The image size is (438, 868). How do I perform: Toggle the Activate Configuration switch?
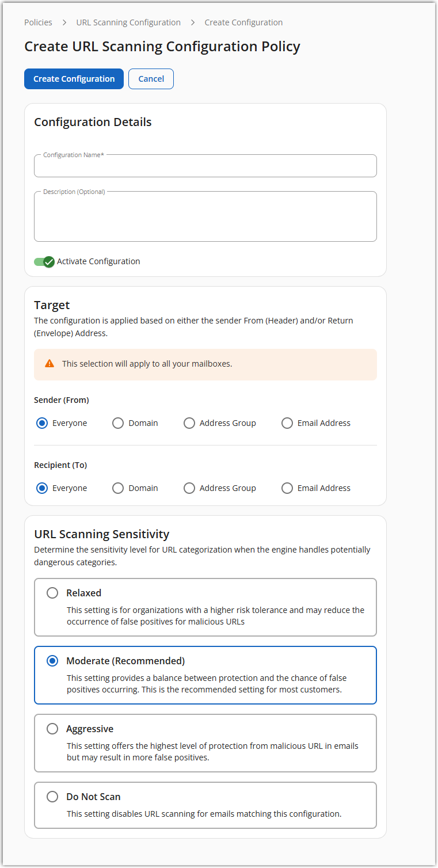click(x=44, y=262)
